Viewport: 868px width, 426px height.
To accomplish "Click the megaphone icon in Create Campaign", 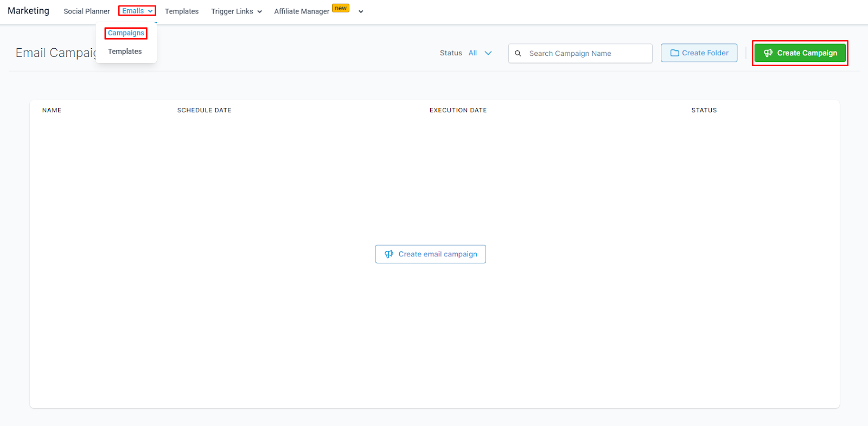I will 768,53.
